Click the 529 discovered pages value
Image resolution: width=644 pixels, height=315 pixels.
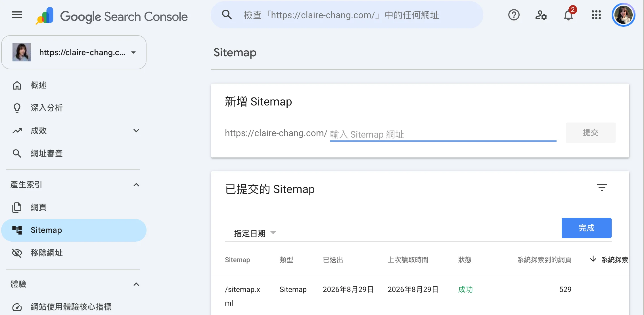[x=565, y=289]
